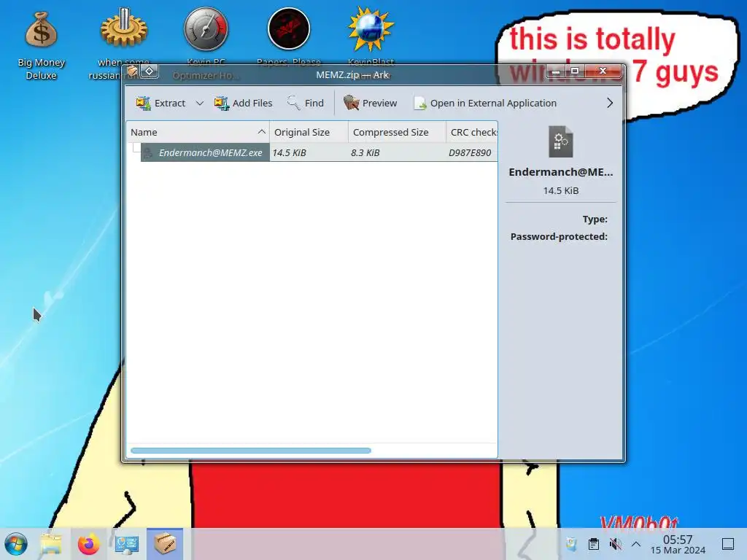Select the Endermanch@MEMZ.exe file row
The image size is (747, 560).
[x=312, y=152]
